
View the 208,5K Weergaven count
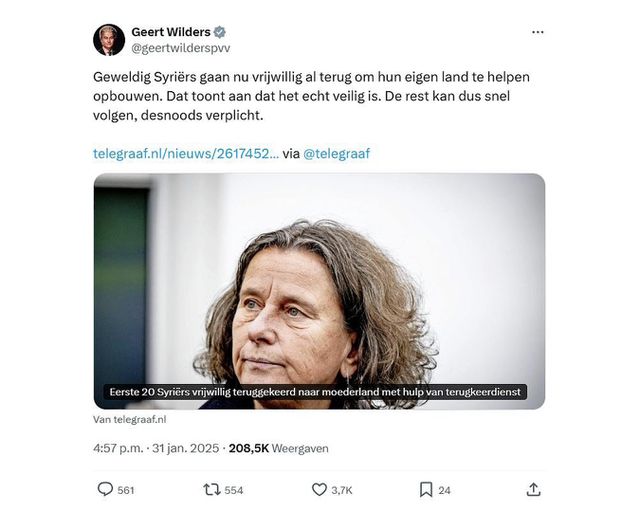278,448
